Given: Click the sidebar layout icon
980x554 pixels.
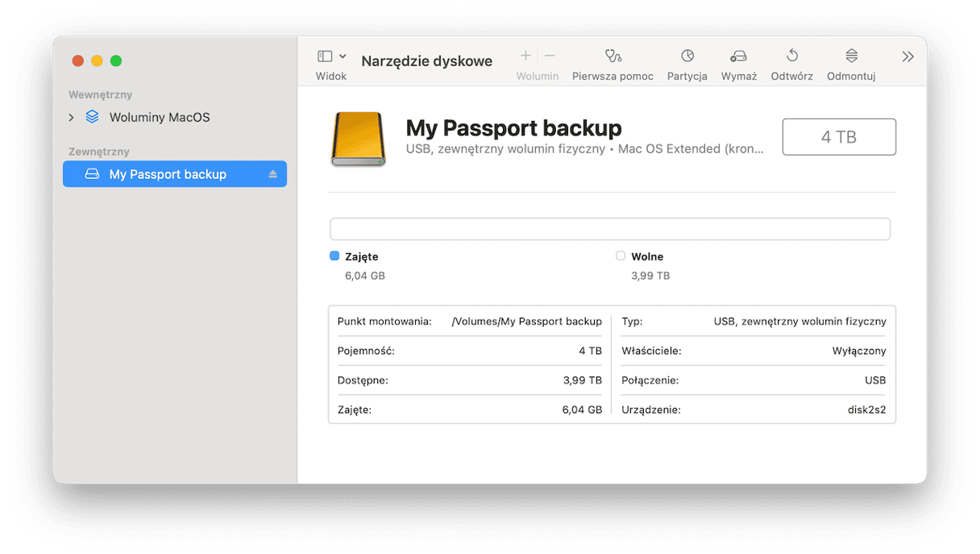Looking at the screenshot, I should click(x=325, y=56).
